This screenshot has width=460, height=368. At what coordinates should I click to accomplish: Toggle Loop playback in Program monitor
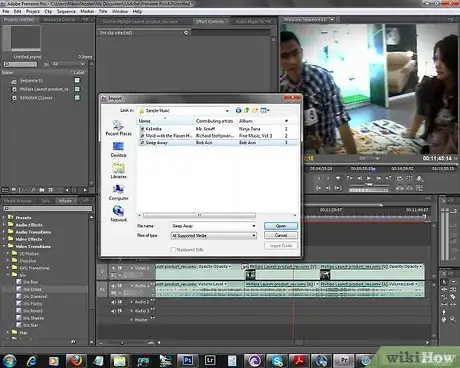(x=400, y=178)
